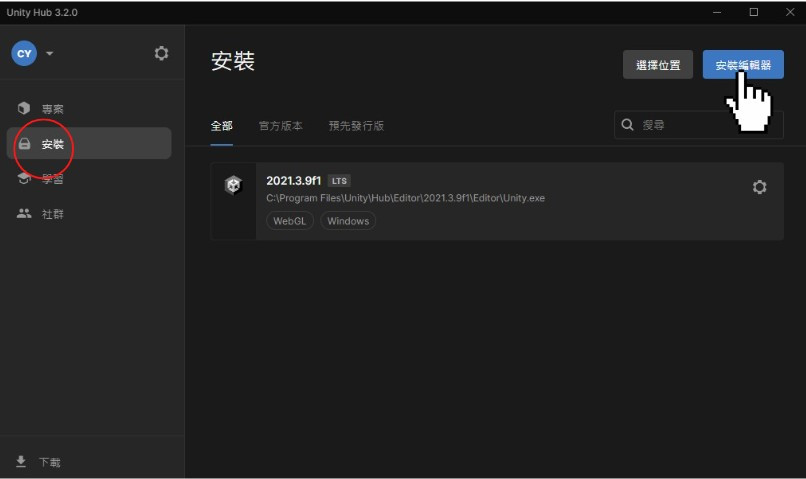Switch to 預先發行版 (Pre-releases) tab
The height and width of the screenshot is (479, 806).
pyautogui.click(x=356, y=126)
